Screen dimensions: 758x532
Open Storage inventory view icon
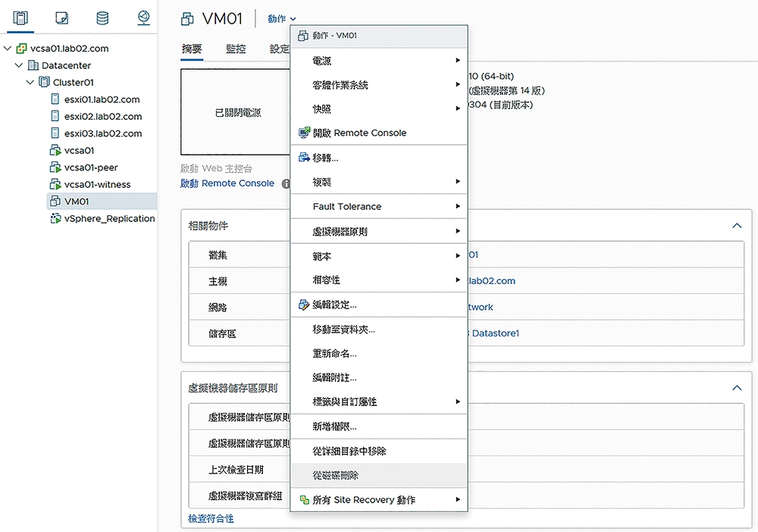[102, 18]
